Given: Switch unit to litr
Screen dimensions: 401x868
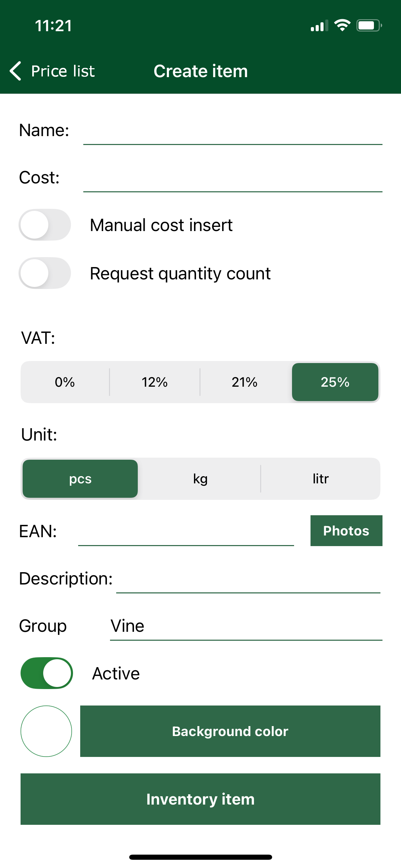Looking at the screenshot, I should tap(320, 479).
